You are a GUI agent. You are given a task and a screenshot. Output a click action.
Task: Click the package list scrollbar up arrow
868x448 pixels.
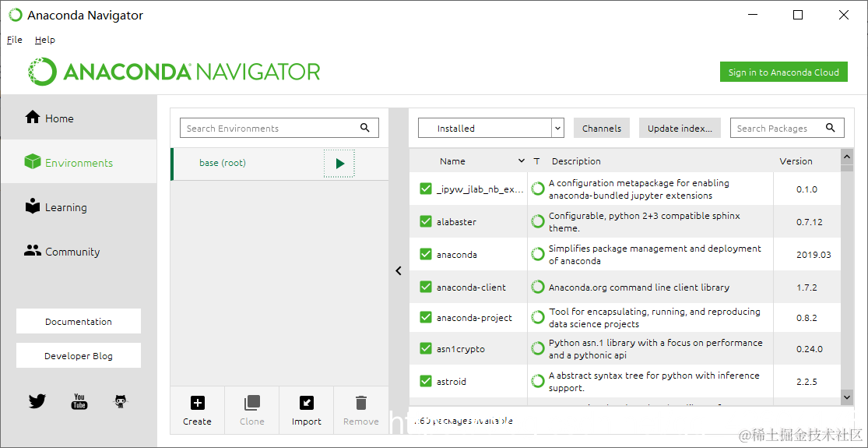coord(847,157)
